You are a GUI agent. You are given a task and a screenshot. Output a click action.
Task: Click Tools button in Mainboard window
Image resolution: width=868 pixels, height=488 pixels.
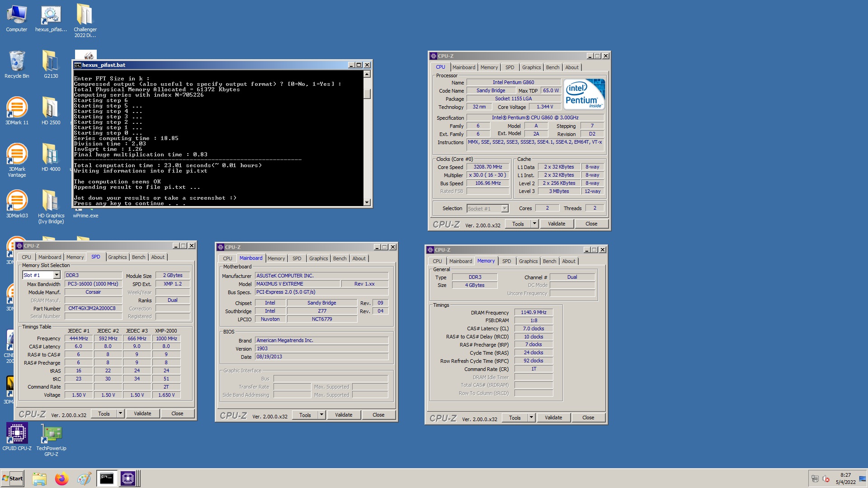pos(305,415)
